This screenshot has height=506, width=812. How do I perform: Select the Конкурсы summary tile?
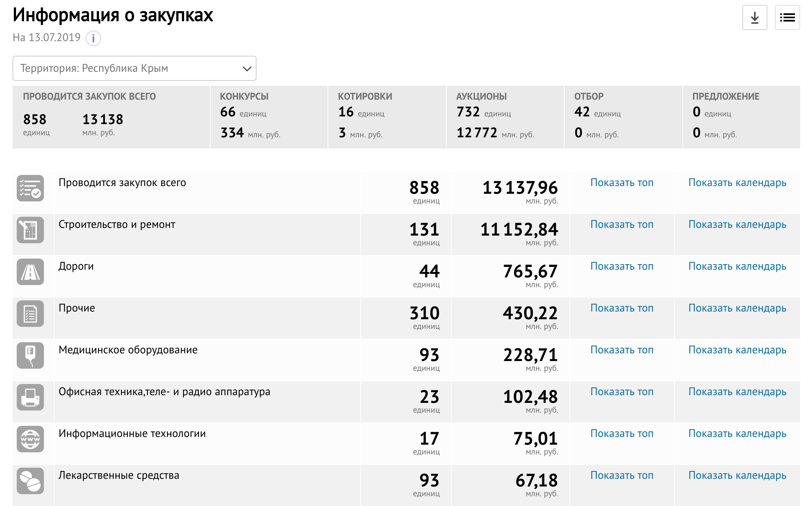coord(269,117)
